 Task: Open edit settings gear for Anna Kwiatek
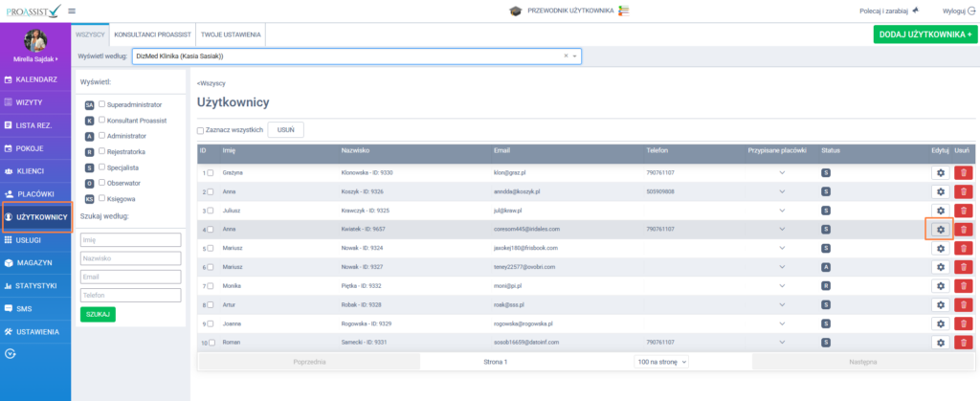tap(940, 229)
